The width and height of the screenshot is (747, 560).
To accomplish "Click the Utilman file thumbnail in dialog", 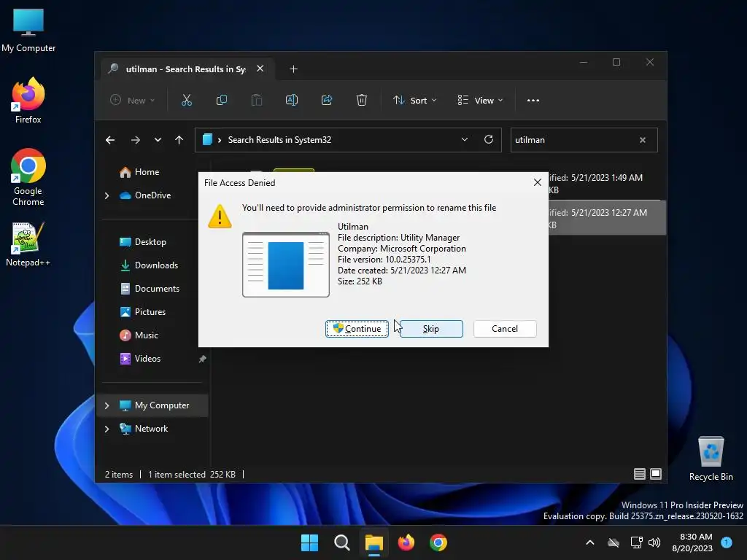I will pos(286,265).
